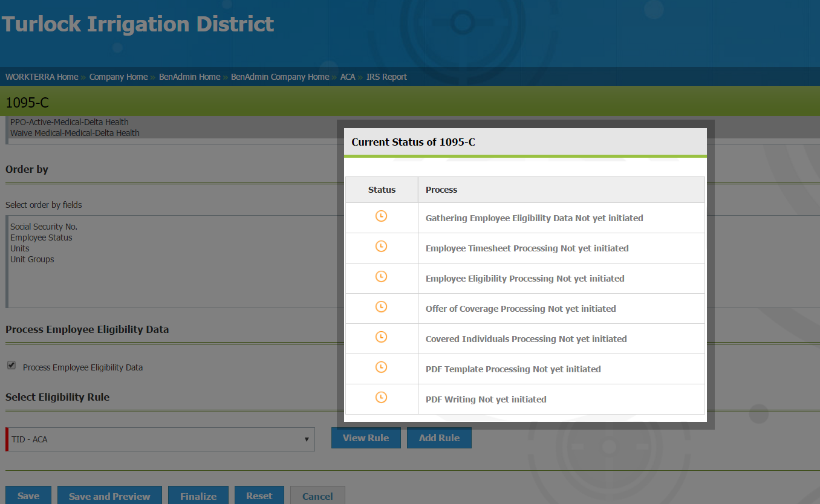Click the clock icon for Covered Individuals Processing
The width and height of the screenshot is (820, 504).
tap(381, 337)
